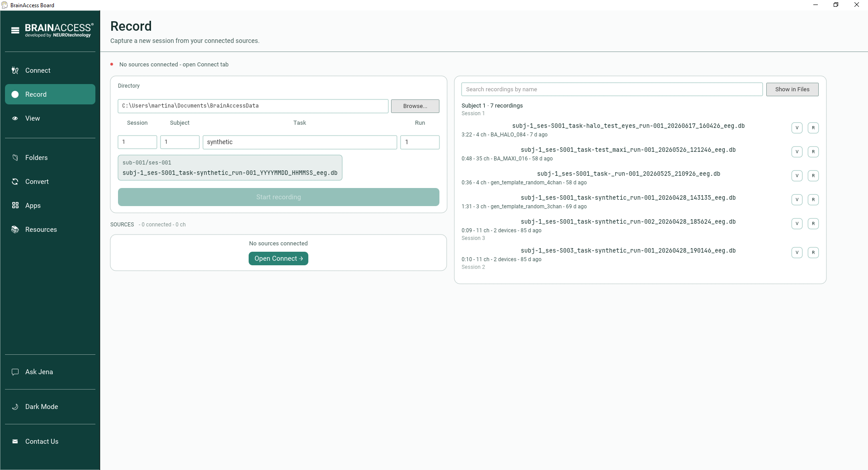The width and height of the screenshot is (868, 470).
Task: Click the Apps grid icon
Action: click(15, 206)
